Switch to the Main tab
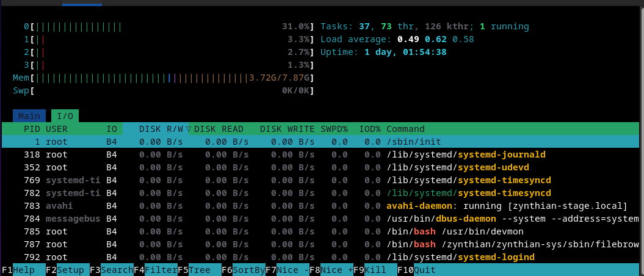Viewport: 644px width, 276px height. (29, 116)
